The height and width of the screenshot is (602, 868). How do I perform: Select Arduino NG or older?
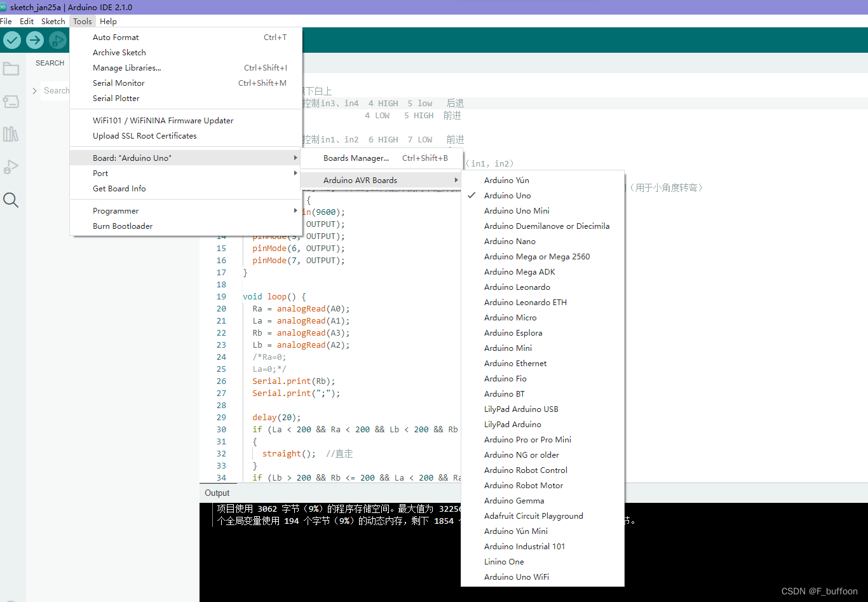pos(543,455)
